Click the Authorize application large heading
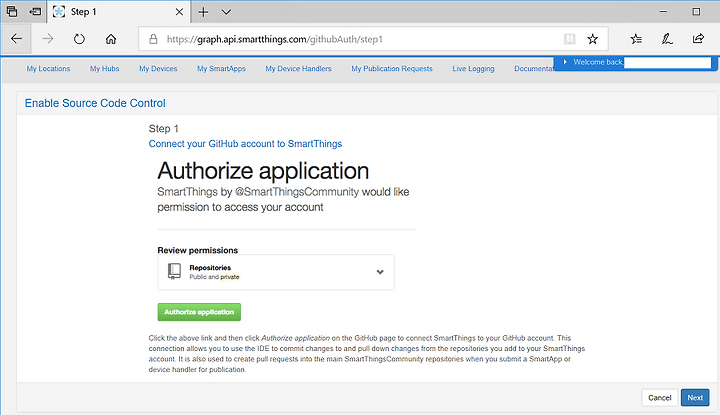 [263, 171]
